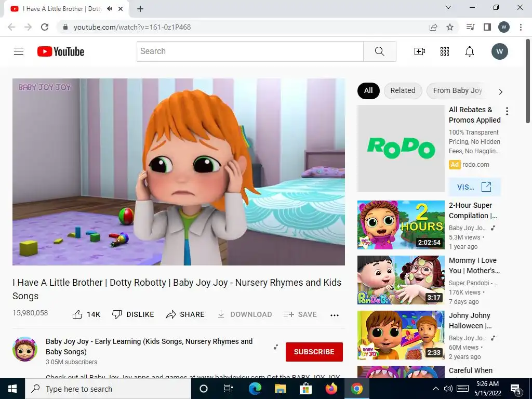Open the YouTube apps grid icon

[x=445, y=51]
